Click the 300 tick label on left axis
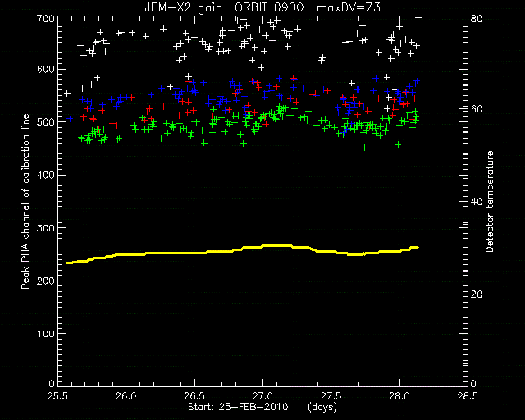The height and width of the screenshot is (420, 525). (x=44, y=228)
